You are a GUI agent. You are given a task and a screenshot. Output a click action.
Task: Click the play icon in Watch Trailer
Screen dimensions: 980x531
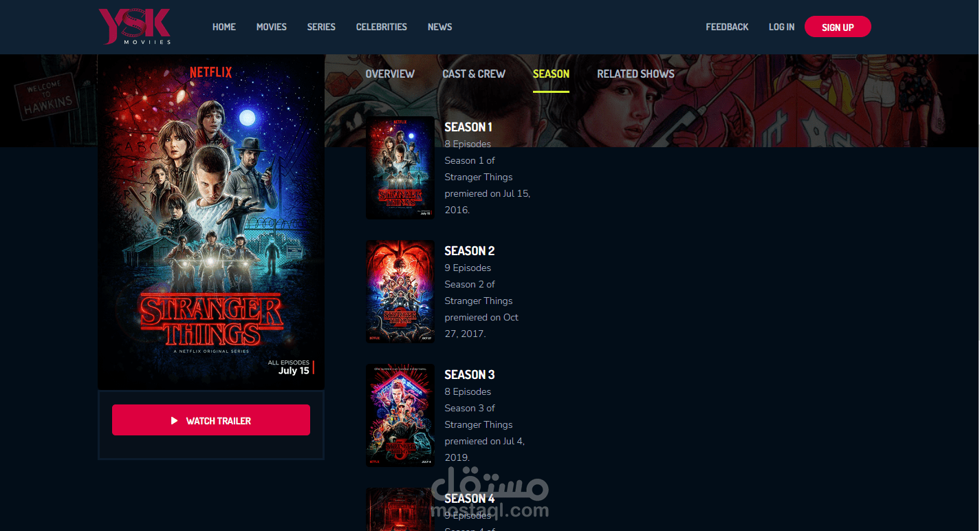175,420
